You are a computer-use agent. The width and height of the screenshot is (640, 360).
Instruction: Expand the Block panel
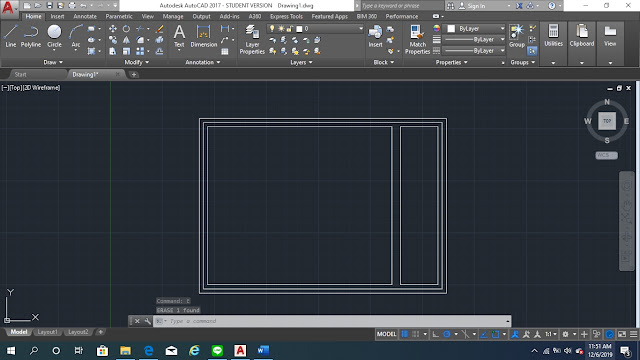tap(384, 62)
